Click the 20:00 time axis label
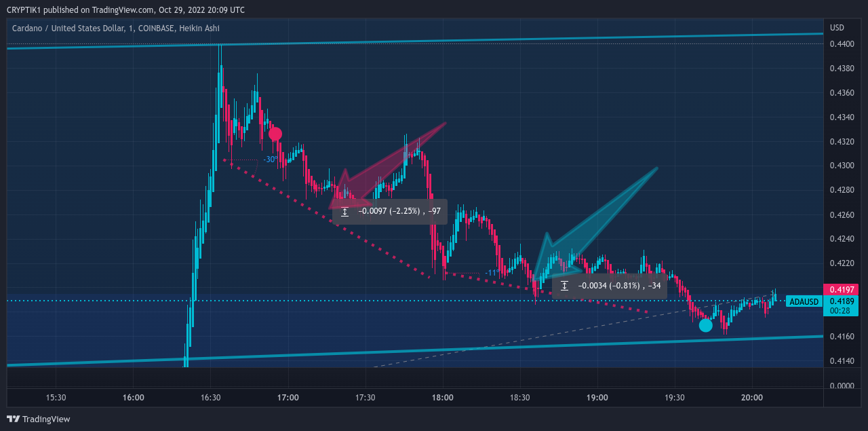Viewport: 868px width, 431px height. click(x=751, y=397)
